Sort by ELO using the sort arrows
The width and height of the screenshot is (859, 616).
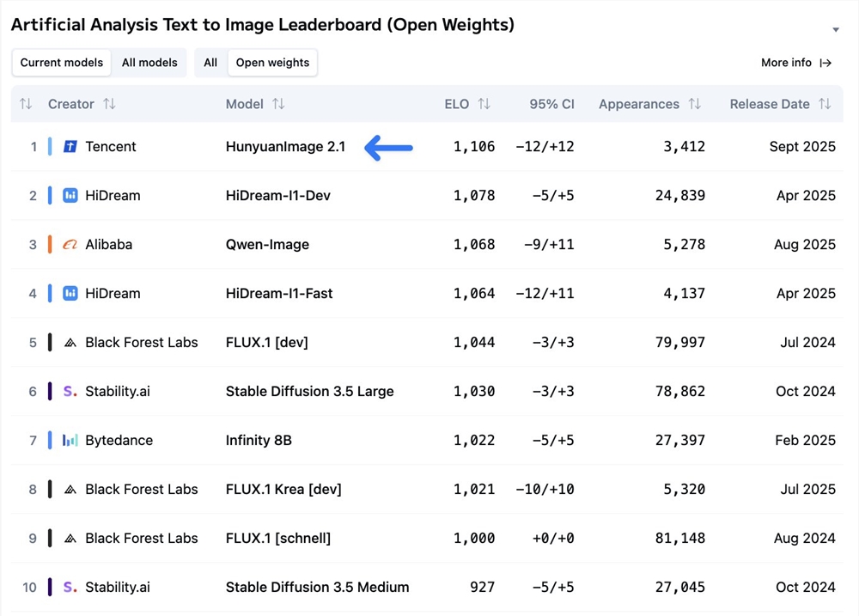[x=484, y=104]
